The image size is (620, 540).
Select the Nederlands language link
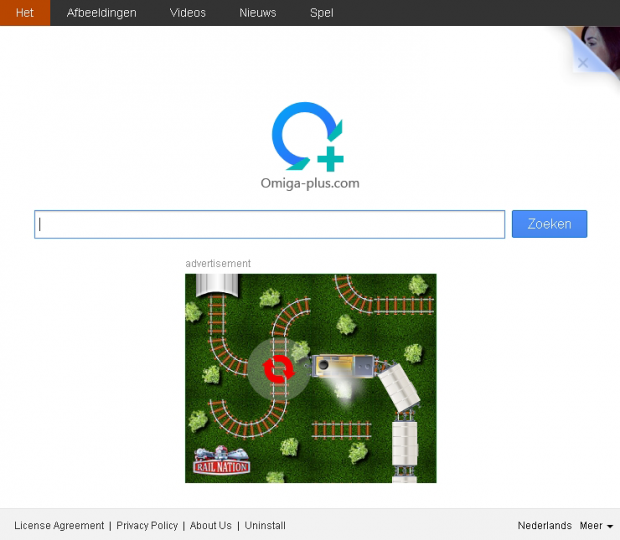544,525
